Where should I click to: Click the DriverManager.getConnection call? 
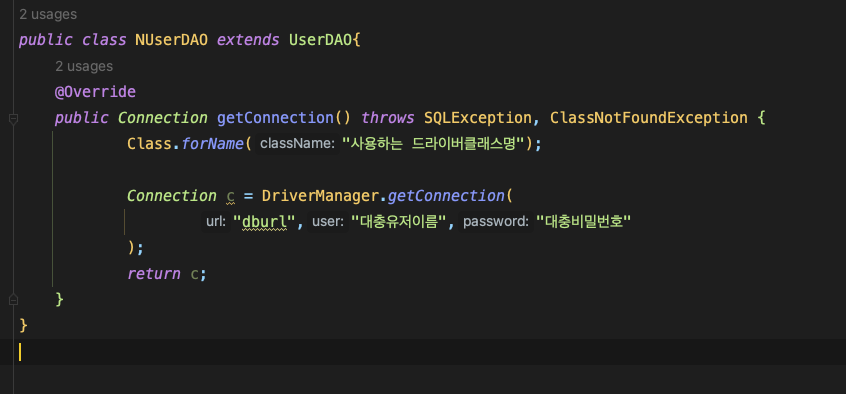click(446, 195)
